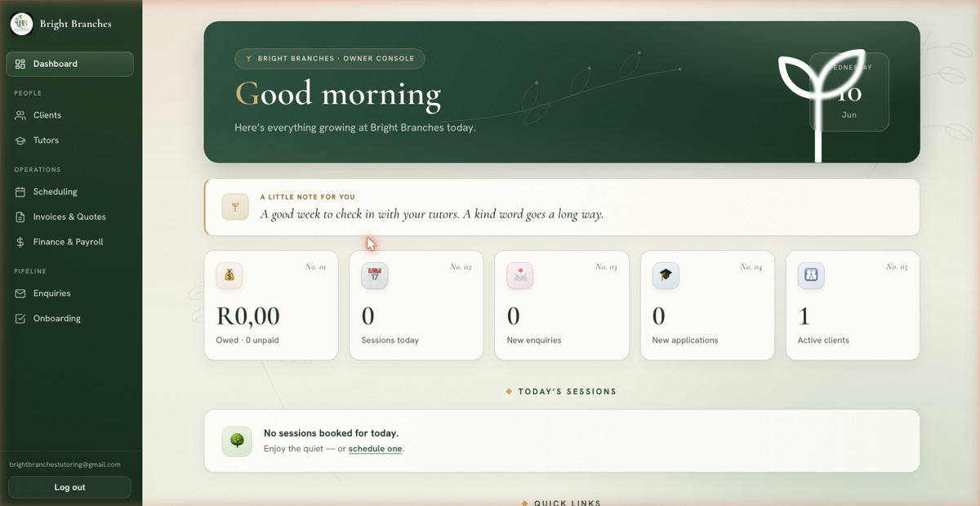Click the Onboarding checkbox sidebar icon

pos(20,319)
